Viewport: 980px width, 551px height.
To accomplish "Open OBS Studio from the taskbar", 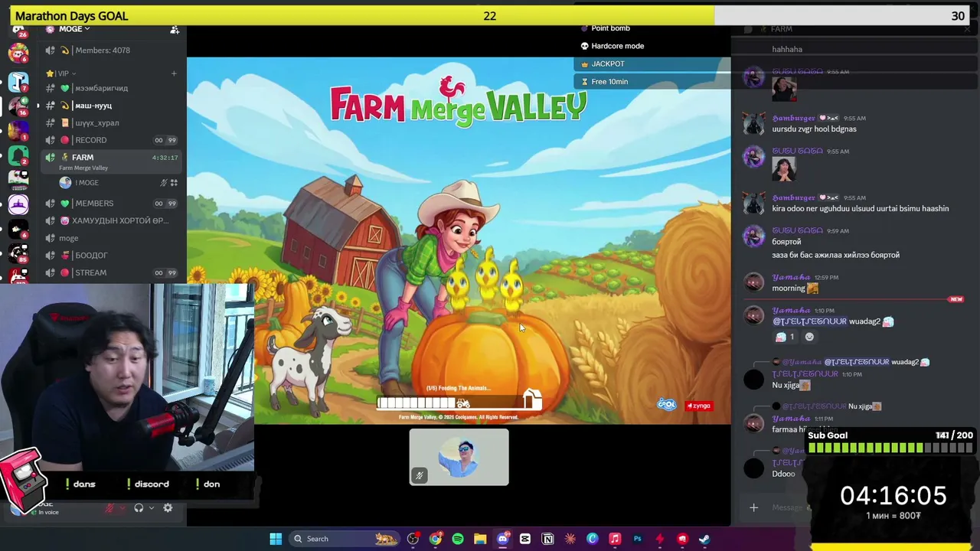I will 413,539.
